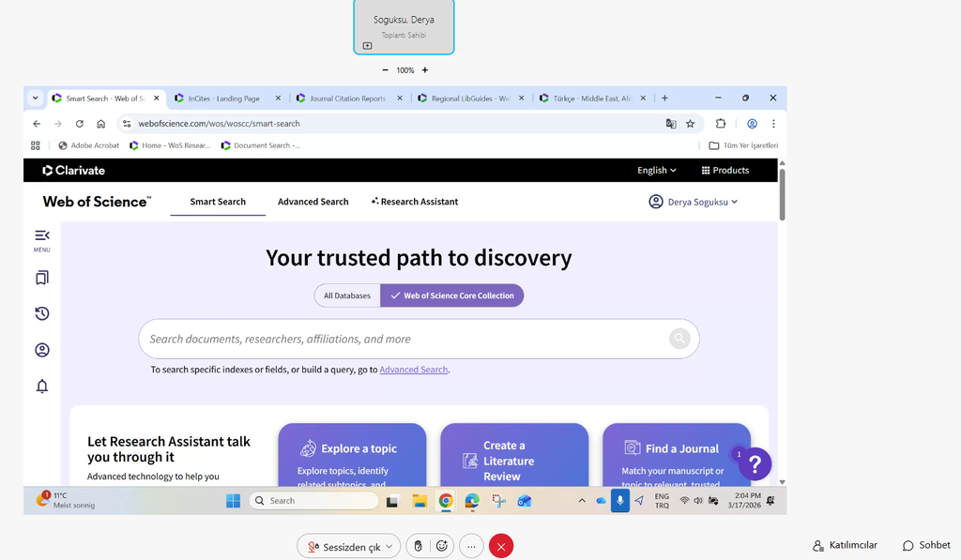Click the magnifier search button in search box
Screen dimensions: 961x560
pyautogui.click(x=679, y=339)
